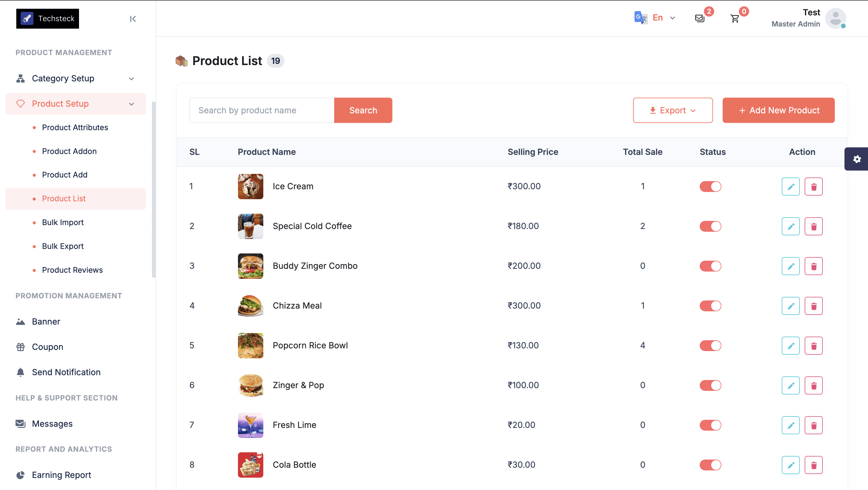Click the Popcorn Rice Bowl name
This screenshot has width=868, height=490.
coord(310,346)
